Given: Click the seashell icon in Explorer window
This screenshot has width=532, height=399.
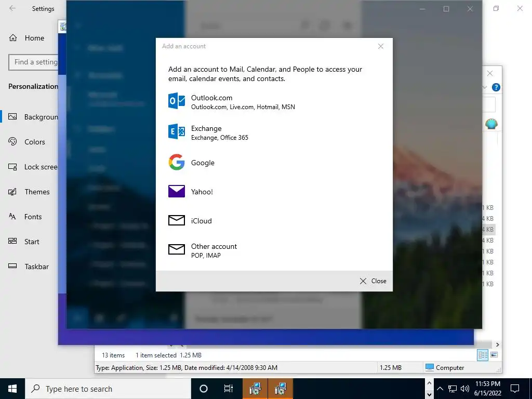Looking at the screenshot, I should click(x=491, y=124).
